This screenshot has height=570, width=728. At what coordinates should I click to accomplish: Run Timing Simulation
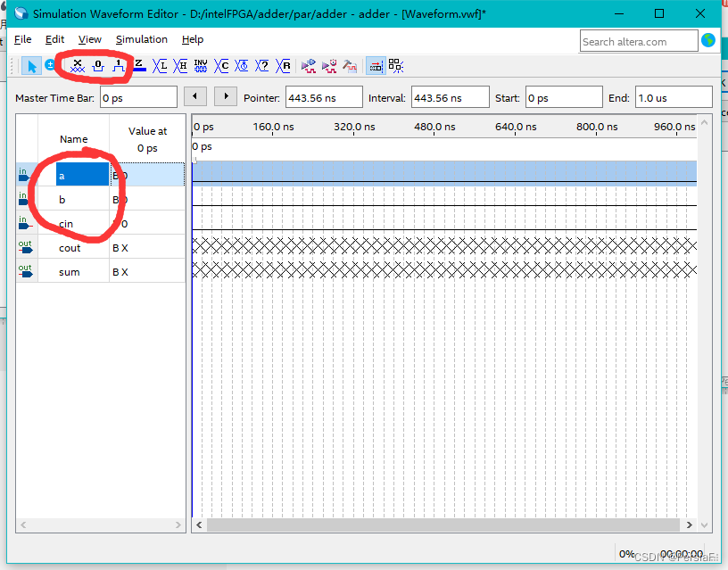pos(329,66)
